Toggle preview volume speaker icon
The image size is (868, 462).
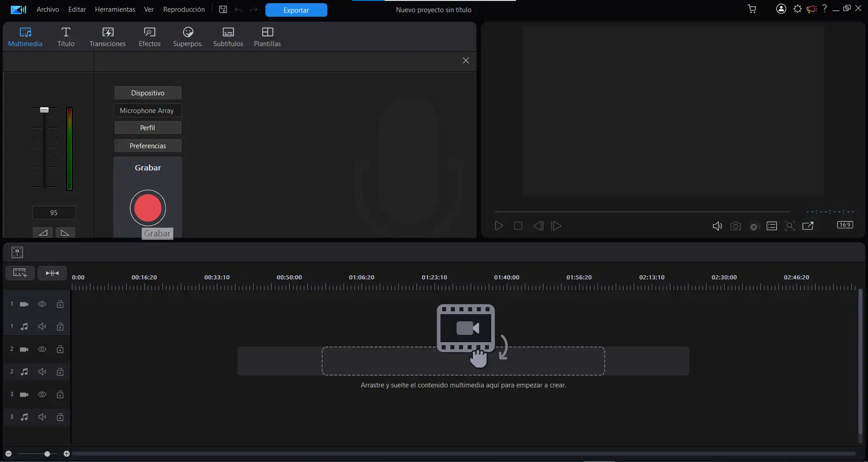pos(717,226)
